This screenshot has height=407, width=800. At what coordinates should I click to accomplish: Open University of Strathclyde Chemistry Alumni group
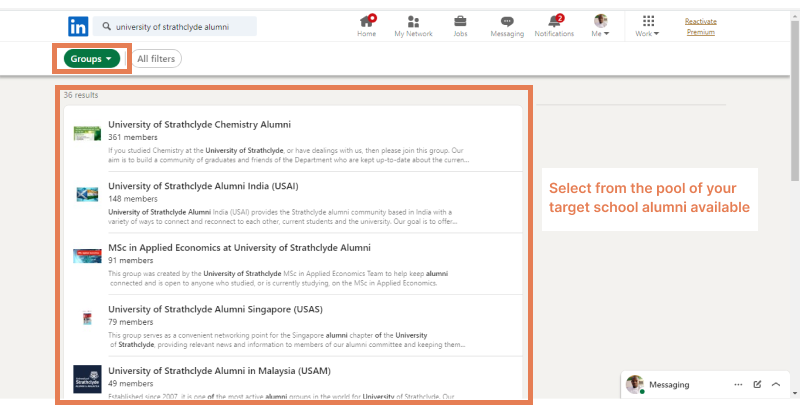[199, 124]
